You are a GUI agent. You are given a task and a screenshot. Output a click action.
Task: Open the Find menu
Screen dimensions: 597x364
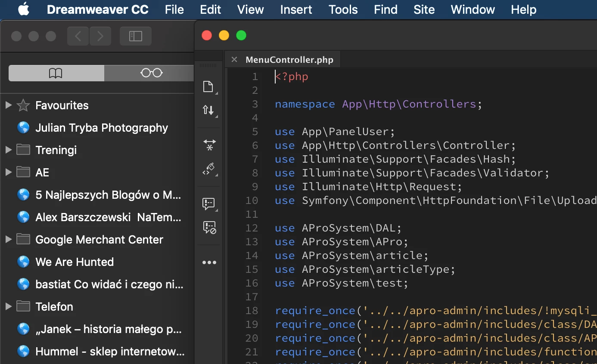pos(386,9)
